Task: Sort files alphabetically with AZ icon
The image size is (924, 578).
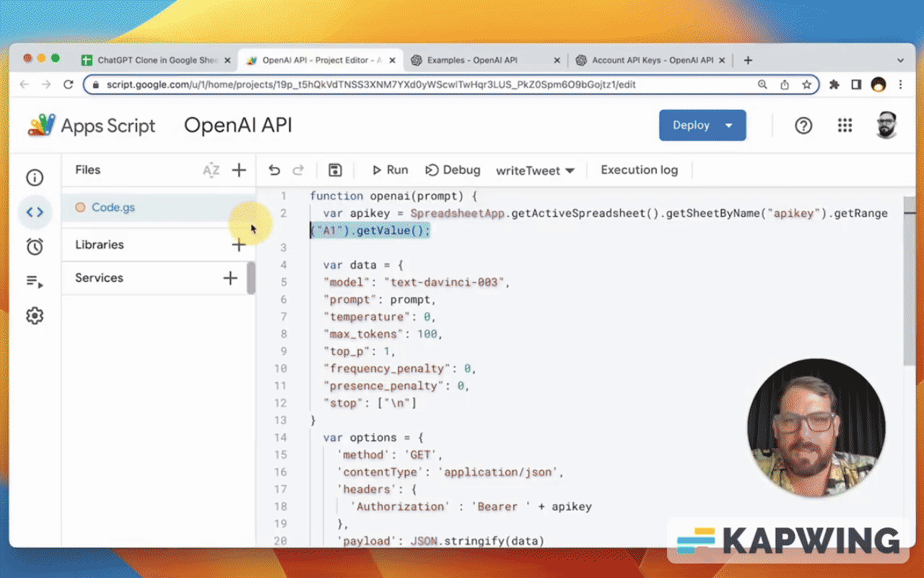Action: click(x=211, y=171)
